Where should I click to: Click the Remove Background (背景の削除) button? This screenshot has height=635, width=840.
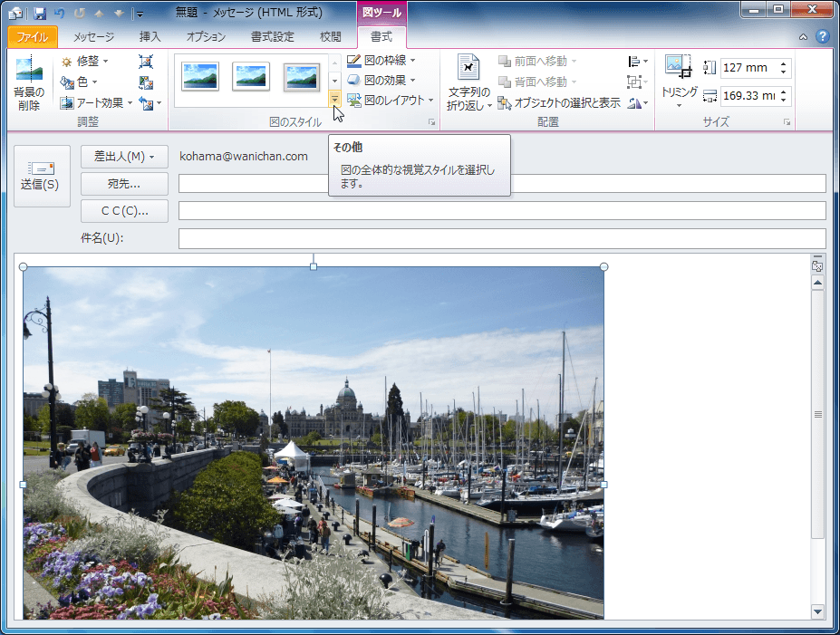click(x=29, y=83)
